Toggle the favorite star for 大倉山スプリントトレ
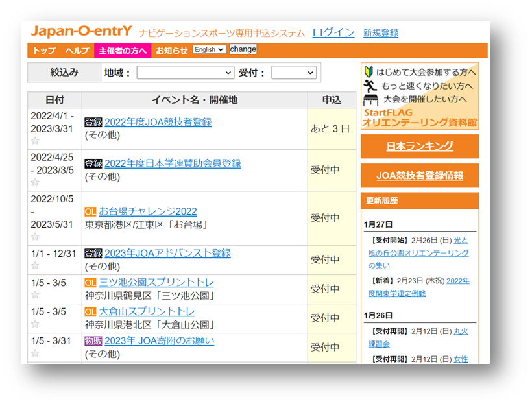Image resolution: width=532 pixels, height=406 pixels. pyautogui.click(x=35, y=322)
